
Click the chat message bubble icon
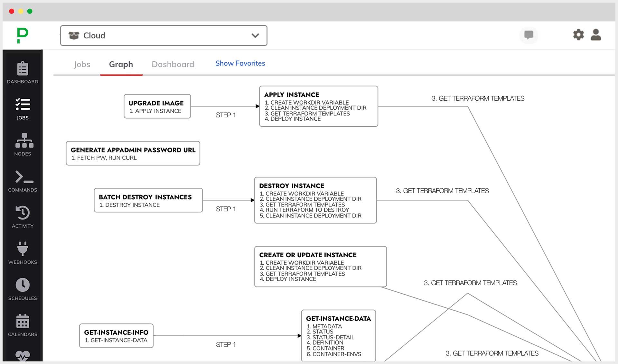pos(529,35)
